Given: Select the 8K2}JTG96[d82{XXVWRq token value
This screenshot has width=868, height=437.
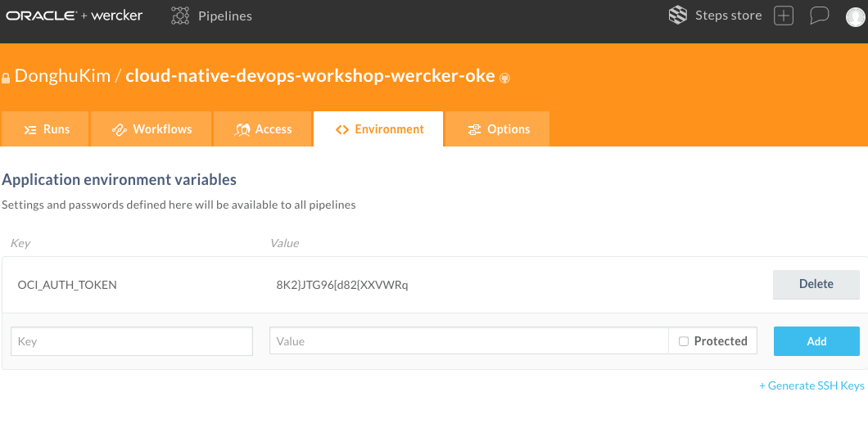Looking at the screenshot, I should (342, 285).
